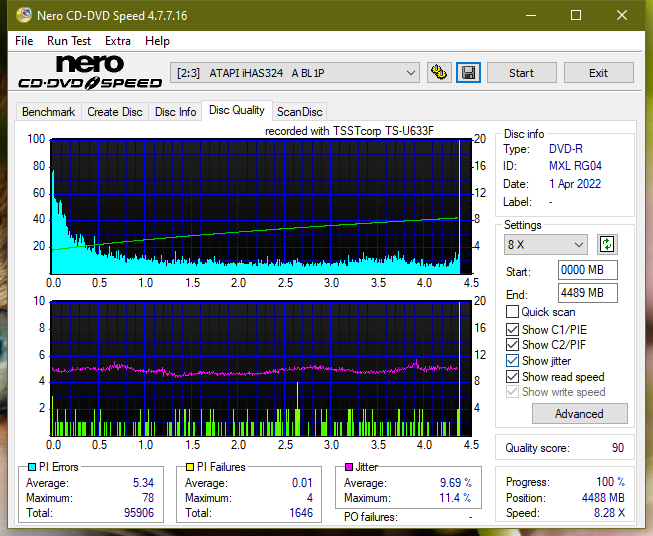Click the Start button
The width and height of the screenshot is (653, 536).
(521, 73)
